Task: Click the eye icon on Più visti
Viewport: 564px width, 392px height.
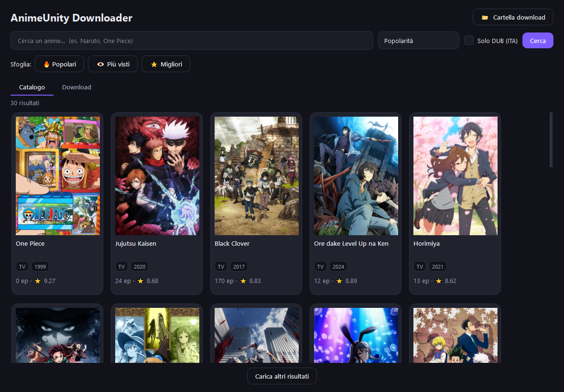Action: click(100, 65)
